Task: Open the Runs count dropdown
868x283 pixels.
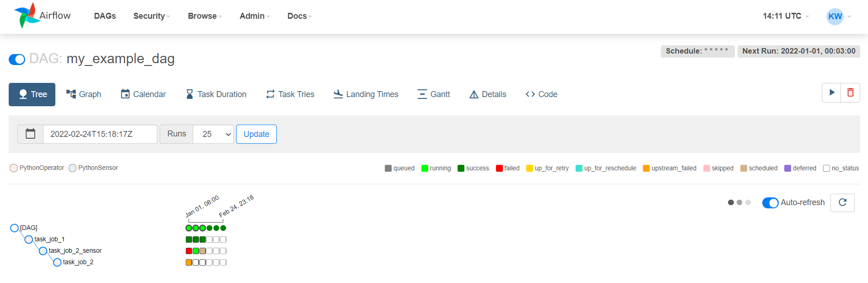Action: 213,134
